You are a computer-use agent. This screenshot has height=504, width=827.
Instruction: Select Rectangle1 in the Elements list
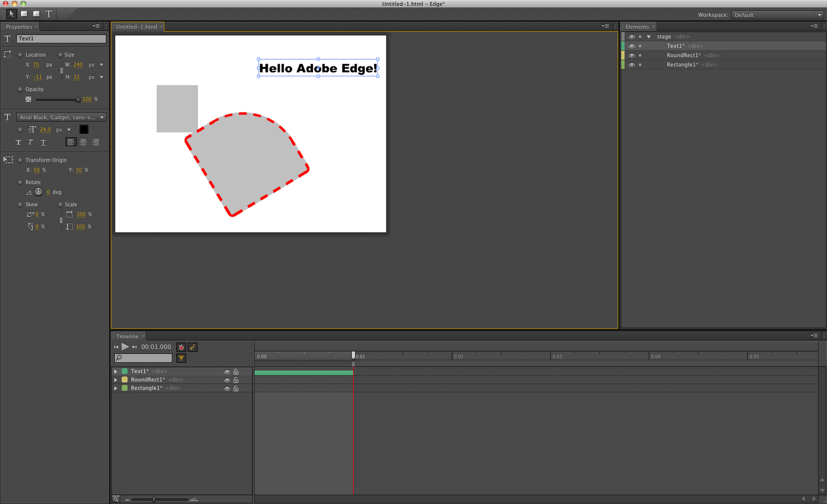tap(682, 65)
